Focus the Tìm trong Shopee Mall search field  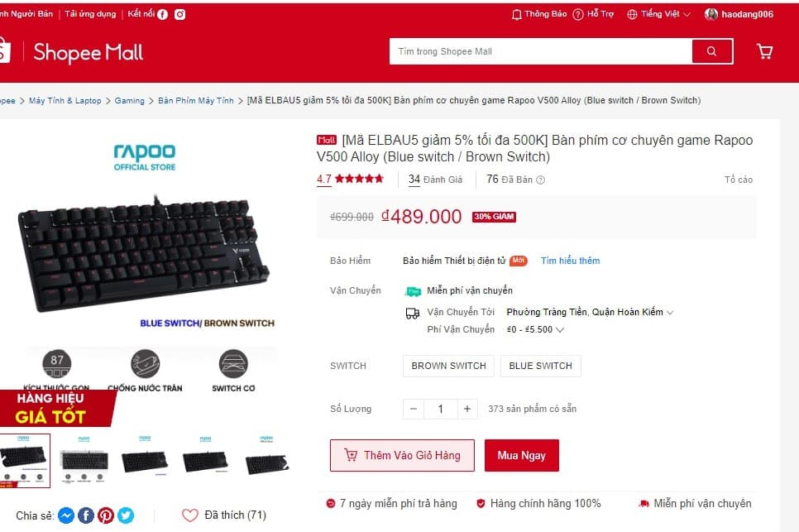[541, 51]
